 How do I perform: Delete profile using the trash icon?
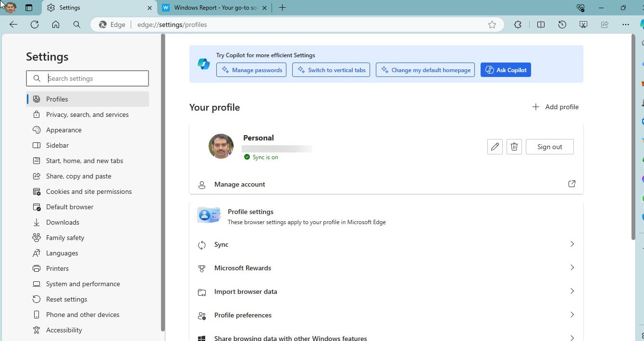(x=514, y=147)
